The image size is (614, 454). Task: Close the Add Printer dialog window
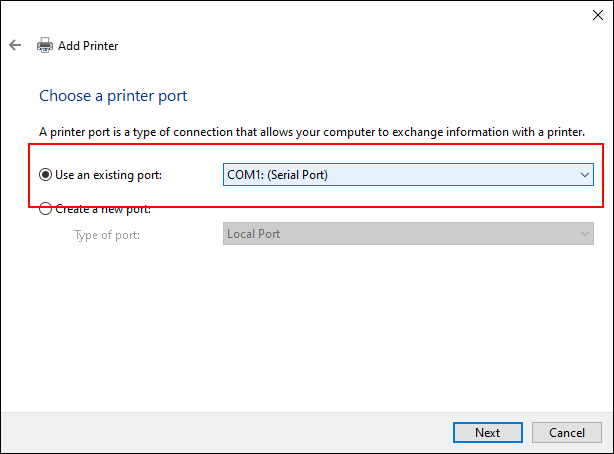point(598,15)
